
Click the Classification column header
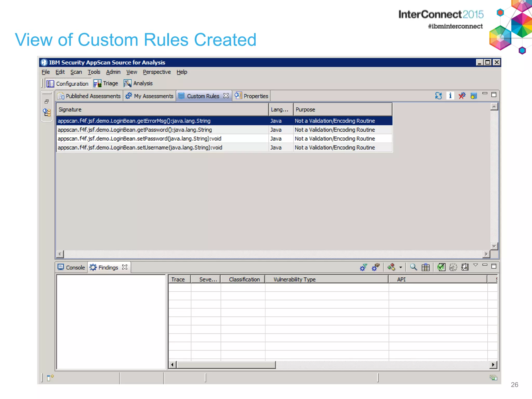click(243, 279)
